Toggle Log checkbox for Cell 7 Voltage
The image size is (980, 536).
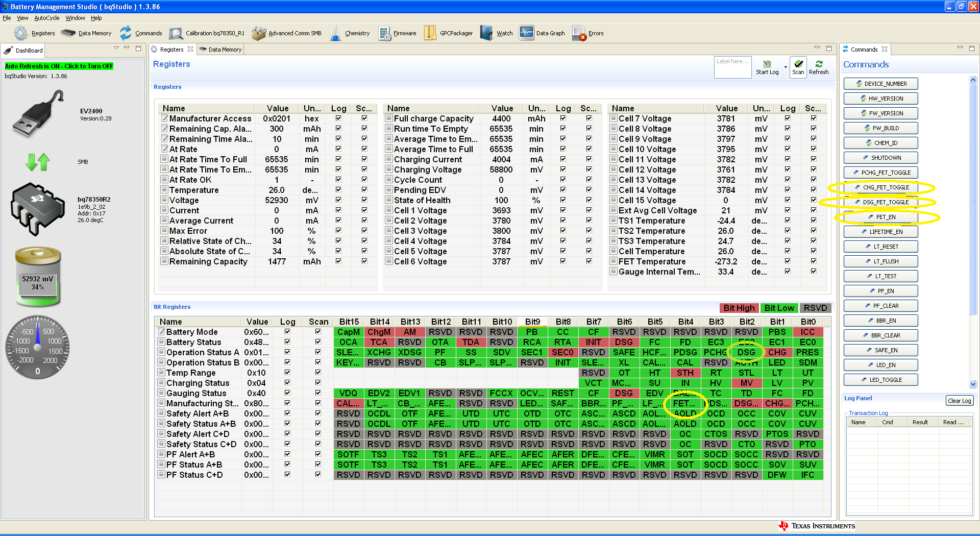[788, 118]
